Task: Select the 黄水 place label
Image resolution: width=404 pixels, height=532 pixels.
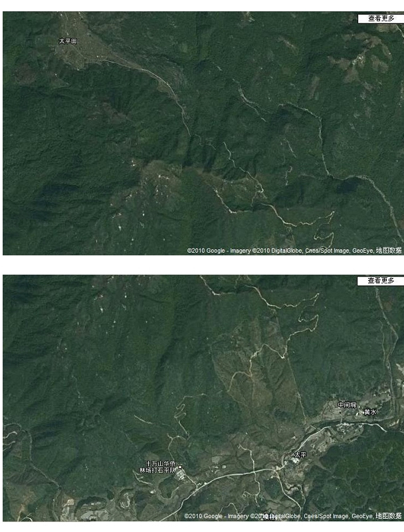Action: 369,412
